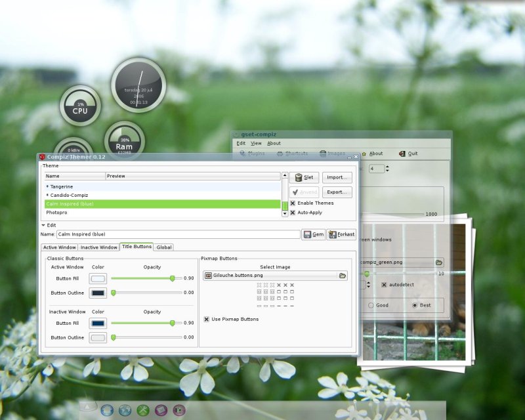Switch to the Inactive Window tab
The height and width of the screenshot is (420, 525).
click(x=99, y=247)
